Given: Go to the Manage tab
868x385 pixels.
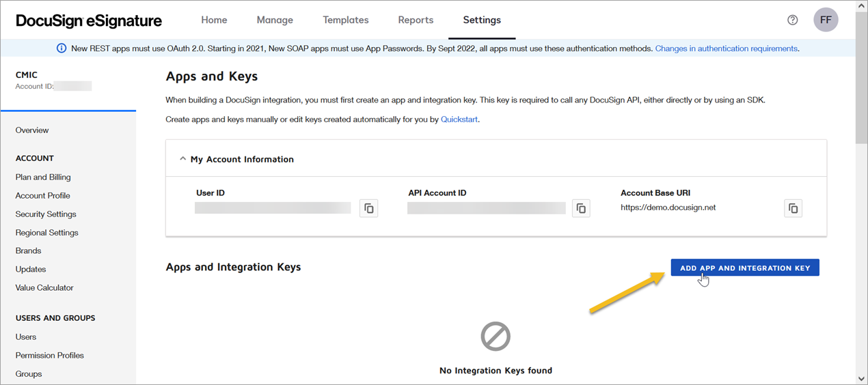Looking at the screenshot, I should (275, 20).
